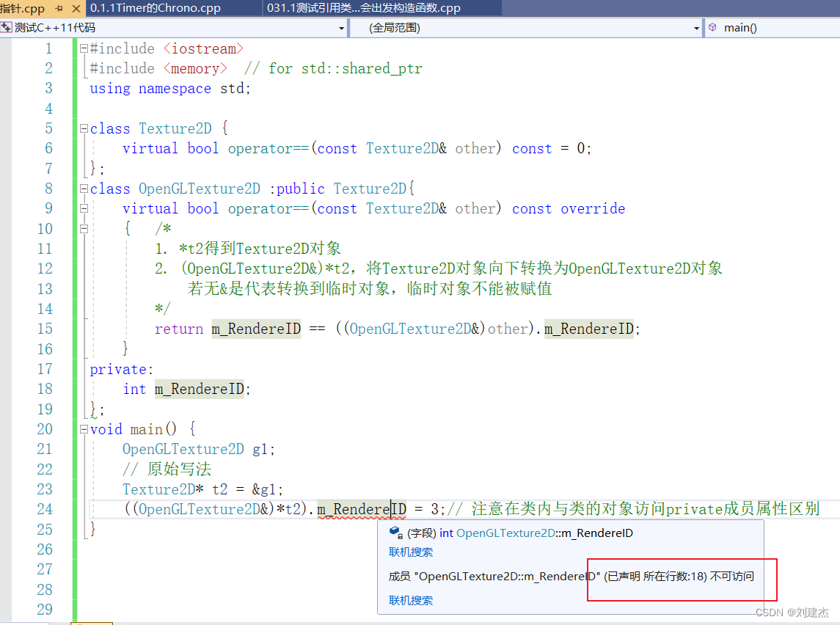Click 'return' keyword on line 15

tap(179, 329)
